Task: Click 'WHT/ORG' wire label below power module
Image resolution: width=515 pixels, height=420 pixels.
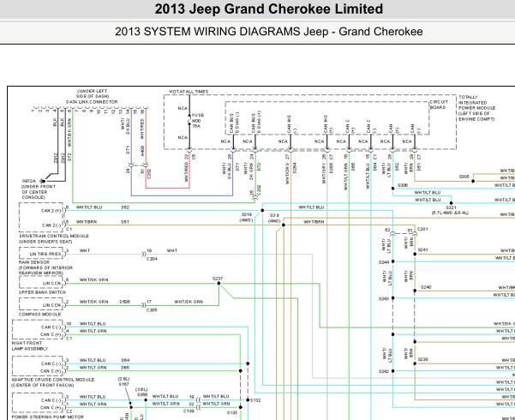Action: 287,173
